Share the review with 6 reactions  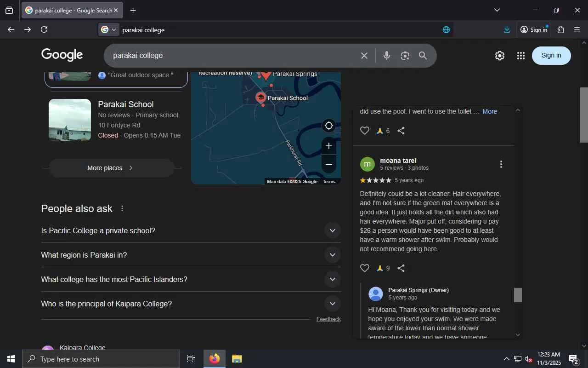(x=401, y=131)
